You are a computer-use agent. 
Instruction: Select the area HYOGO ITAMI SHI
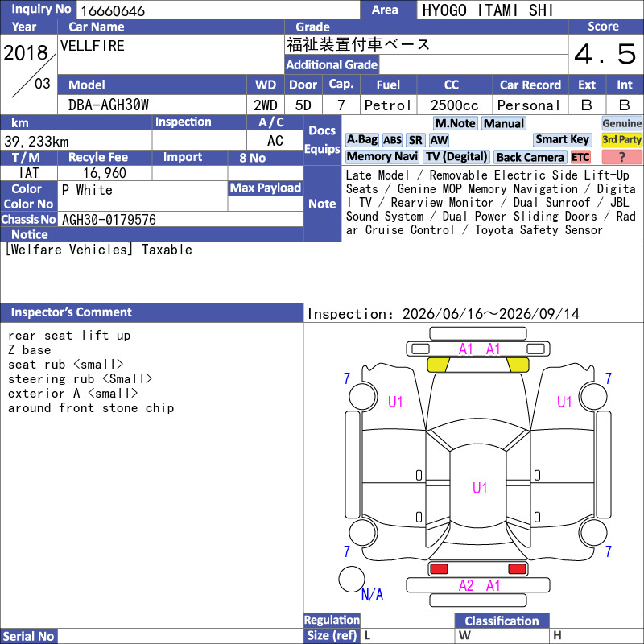488,10
